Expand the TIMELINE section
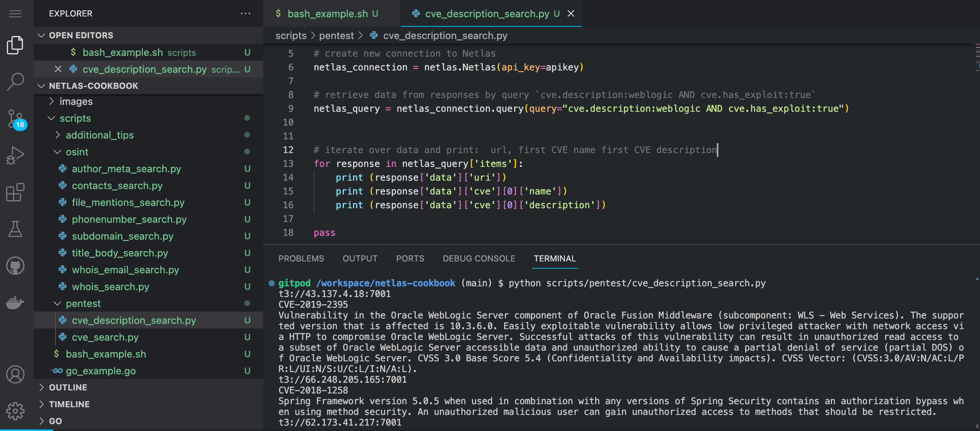 69,404
